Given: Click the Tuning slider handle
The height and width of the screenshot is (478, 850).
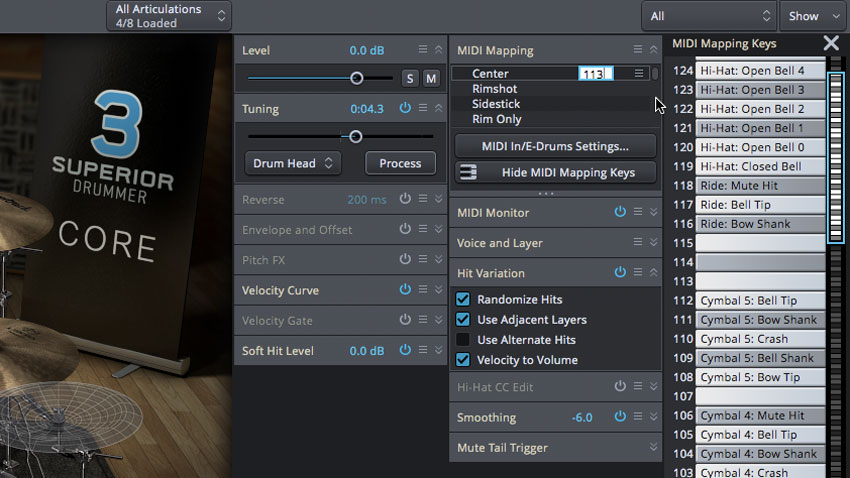Looking at the screenshot, I should (x=356, y=137).
